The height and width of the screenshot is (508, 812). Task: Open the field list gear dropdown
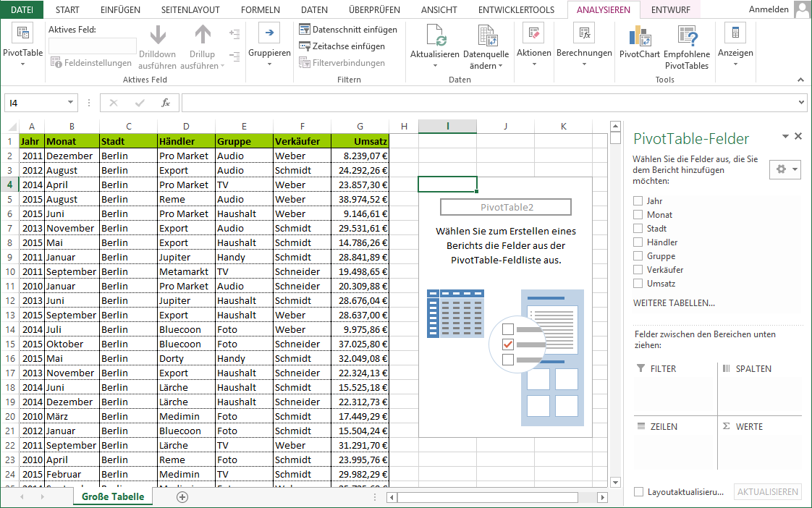click(784, 169)
